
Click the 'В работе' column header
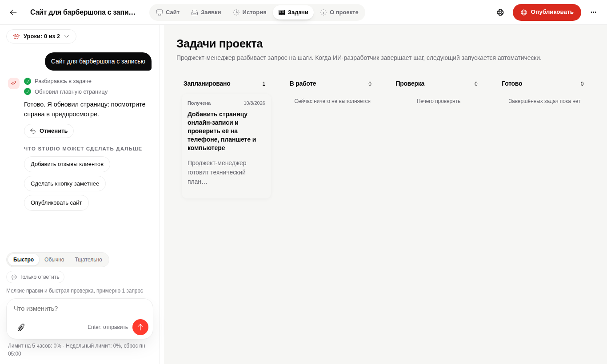pyautogui.click(x=303, y=83)
